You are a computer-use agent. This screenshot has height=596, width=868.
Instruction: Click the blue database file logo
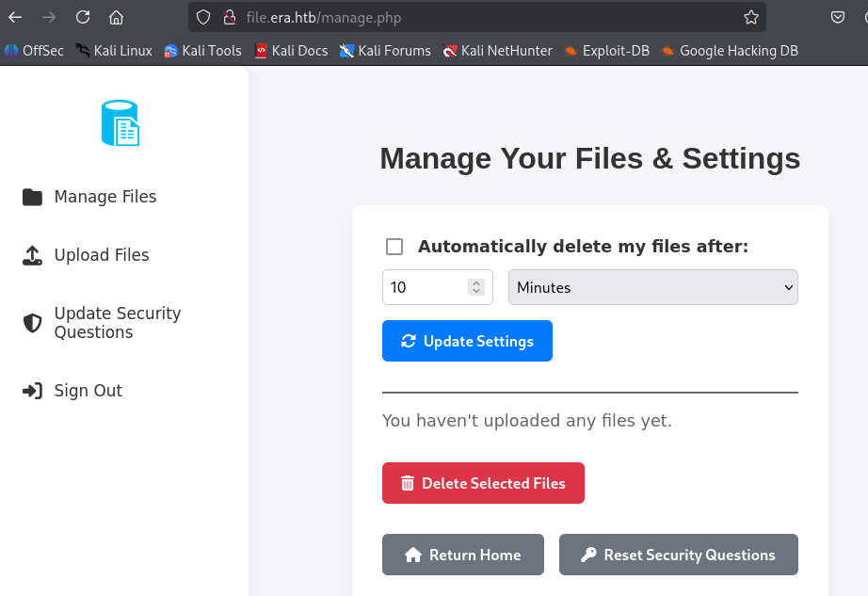[x=120, y=123]
